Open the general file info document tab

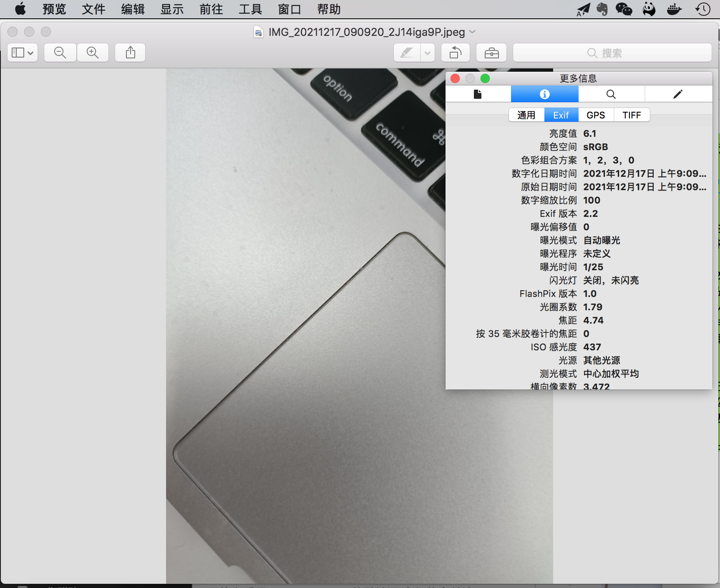(478, 94)
